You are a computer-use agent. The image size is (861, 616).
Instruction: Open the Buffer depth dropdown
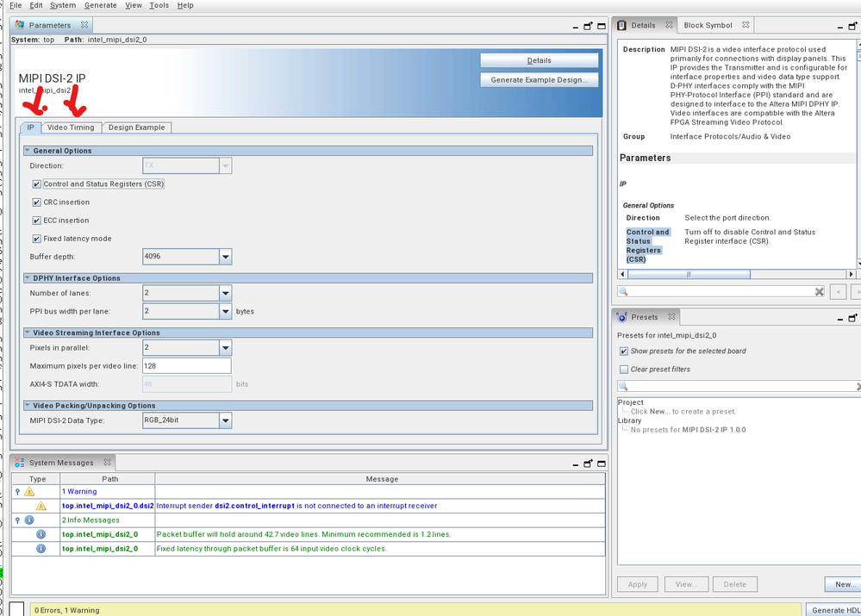[x=225, y=257]
